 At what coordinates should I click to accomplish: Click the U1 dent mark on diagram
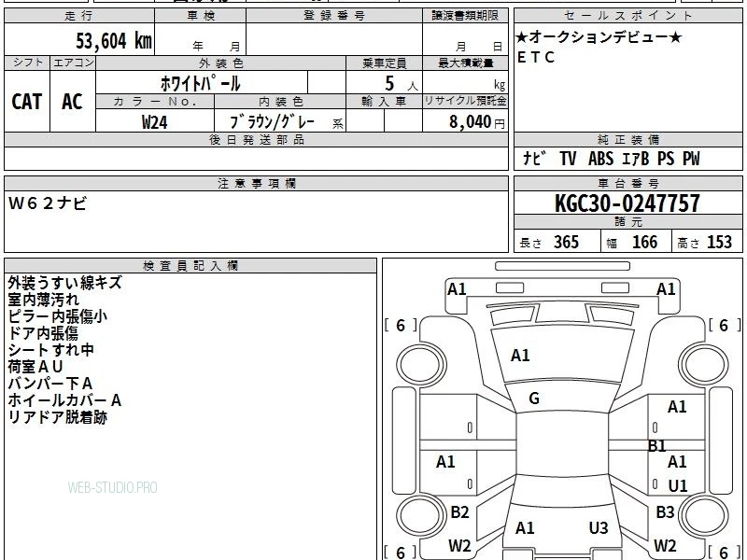[678, 486]
